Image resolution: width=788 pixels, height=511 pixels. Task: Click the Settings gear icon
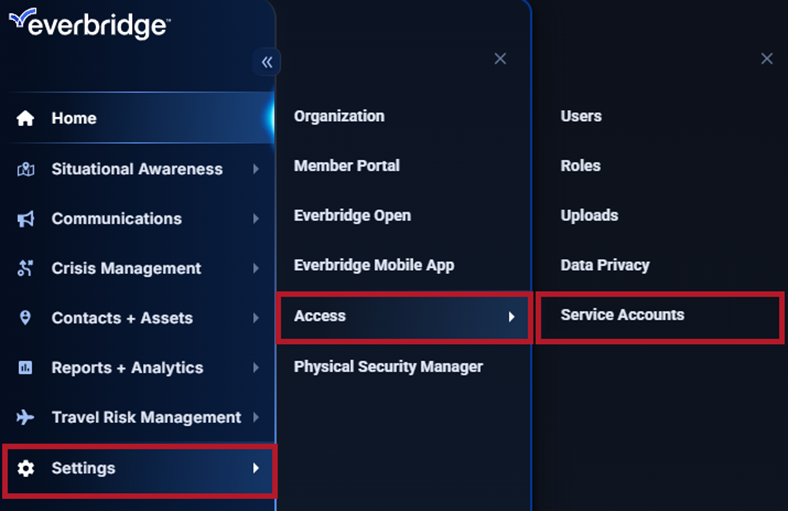point(26,468)
